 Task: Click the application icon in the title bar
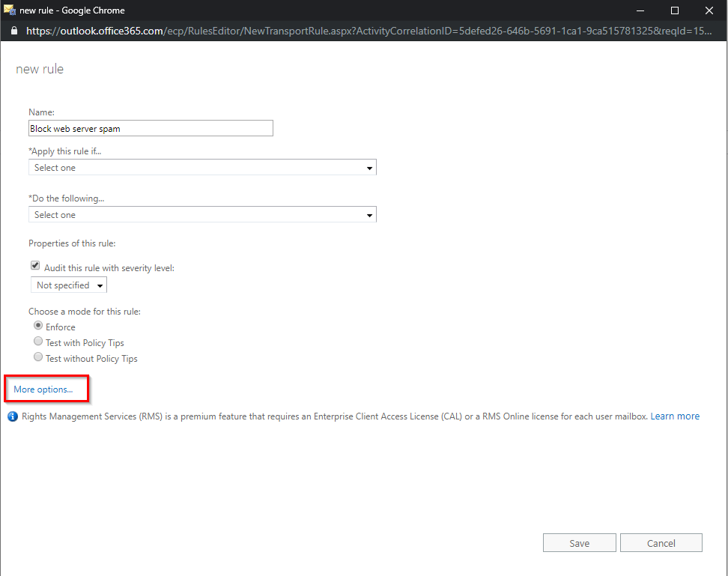(10, 10)
